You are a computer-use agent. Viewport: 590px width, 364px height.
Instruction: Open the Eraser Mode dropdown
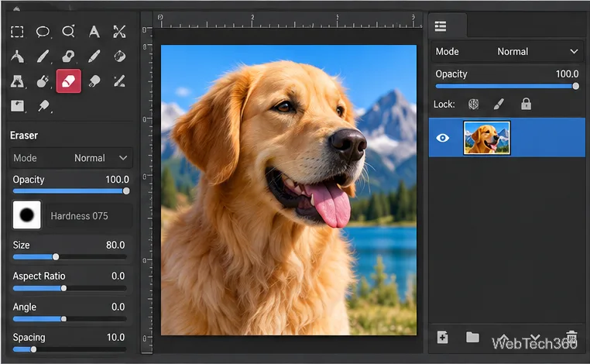tap(70, 158)
